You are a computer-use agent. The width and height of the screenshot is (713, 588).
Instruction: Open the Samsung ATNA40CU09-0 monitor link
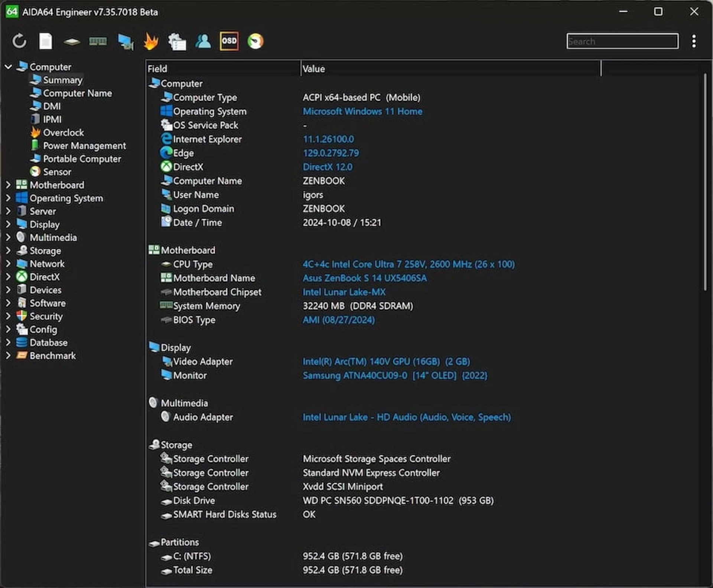tap(395, 376)
